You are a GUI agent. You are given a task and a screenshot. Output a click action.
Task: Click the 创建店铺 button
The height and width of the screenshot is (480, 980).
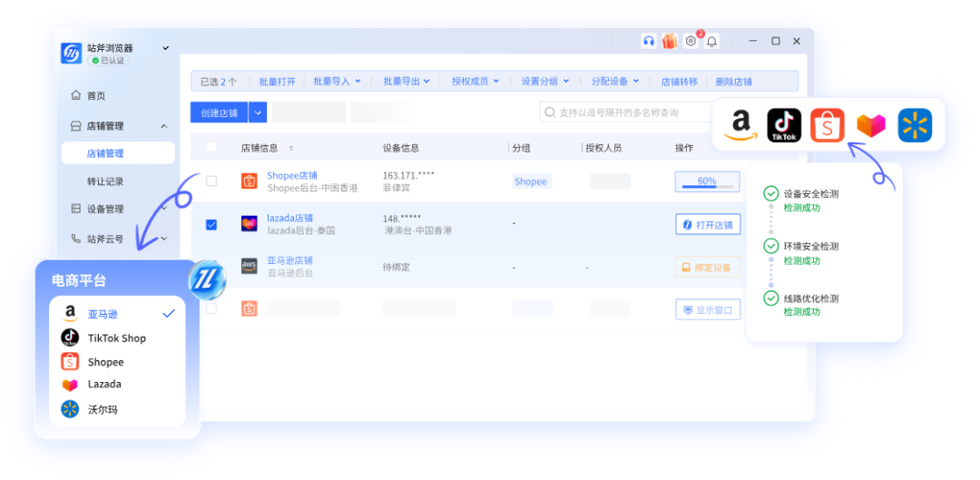coord(220,113)
